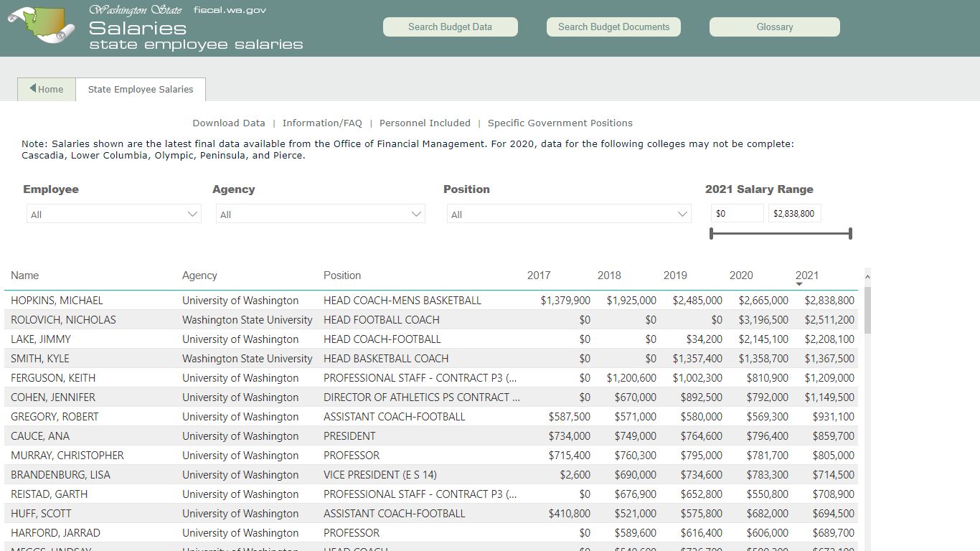Click Washington State University in Rolovich row
Screen dimensions: 980x551
point(248,320)
